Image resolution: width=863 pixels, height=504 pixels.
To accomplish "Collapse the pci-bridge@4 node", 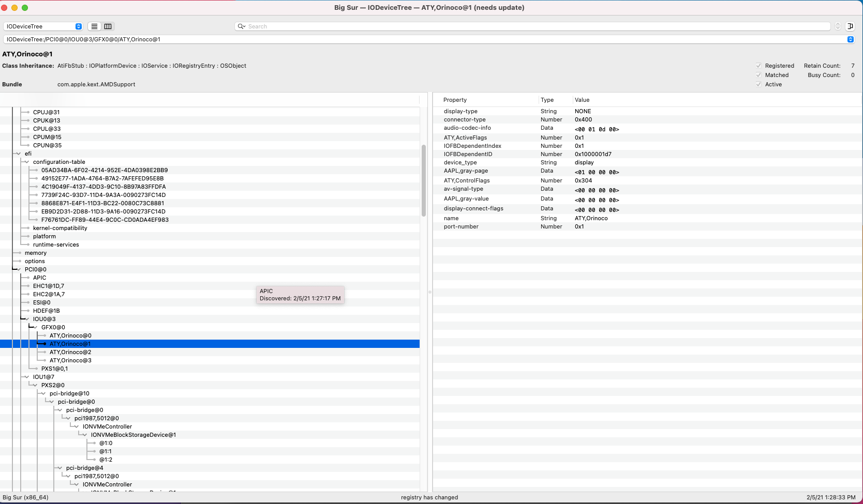I will point(61,468).
